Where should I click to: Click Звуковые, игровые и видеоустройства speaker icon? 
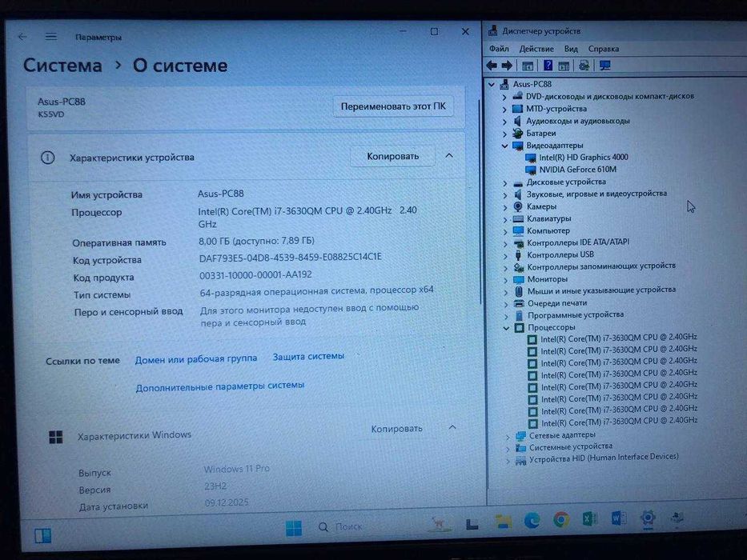pyautogui.click(x=518, y=194)
